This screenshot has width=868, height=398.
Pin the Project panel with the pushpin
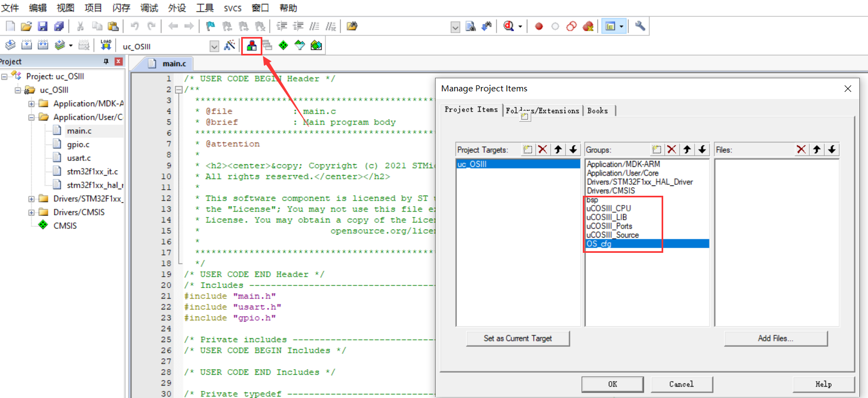coord(106,61)
